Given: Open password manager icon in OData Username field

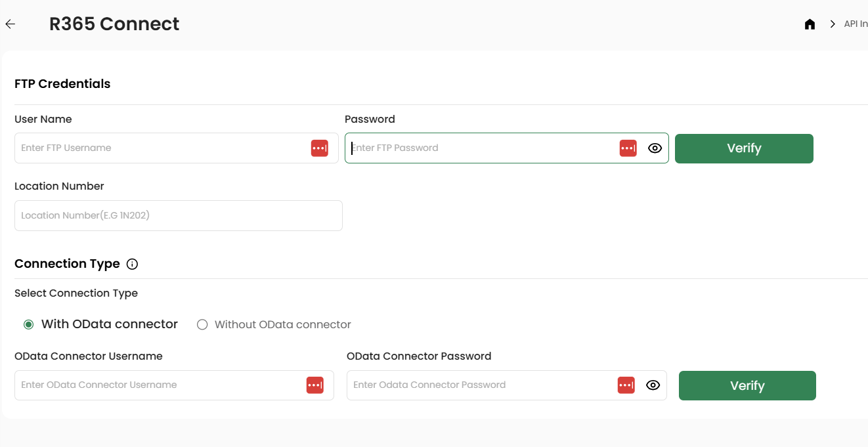Looking at the screenshot, I should tap(315, 385).
